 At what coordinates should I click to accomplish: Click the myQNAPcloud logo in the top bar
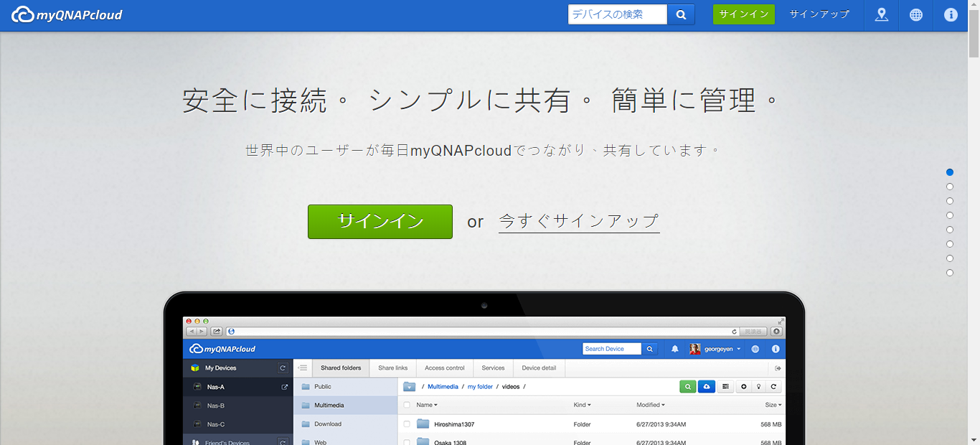(x=67, y=14)
